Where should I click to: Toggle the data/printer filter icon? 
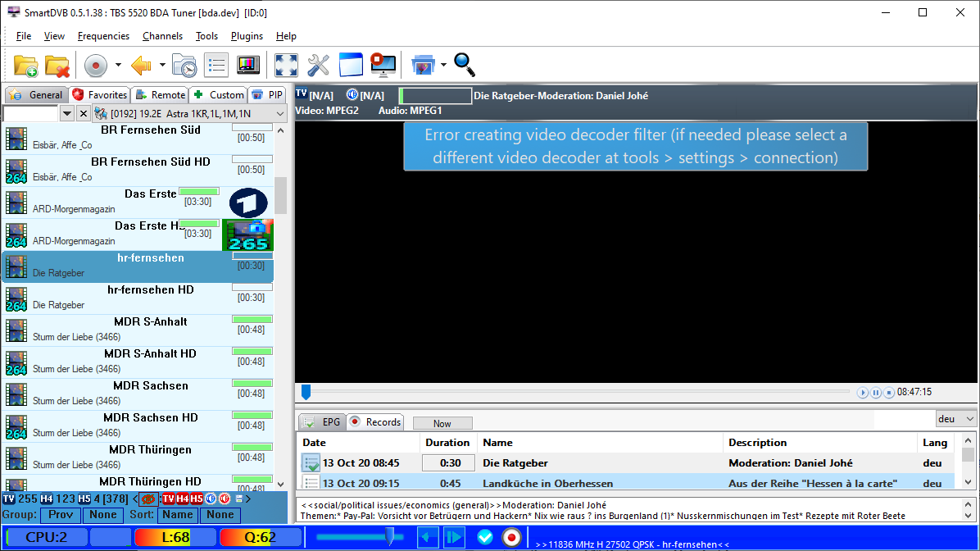click(238, 499)
